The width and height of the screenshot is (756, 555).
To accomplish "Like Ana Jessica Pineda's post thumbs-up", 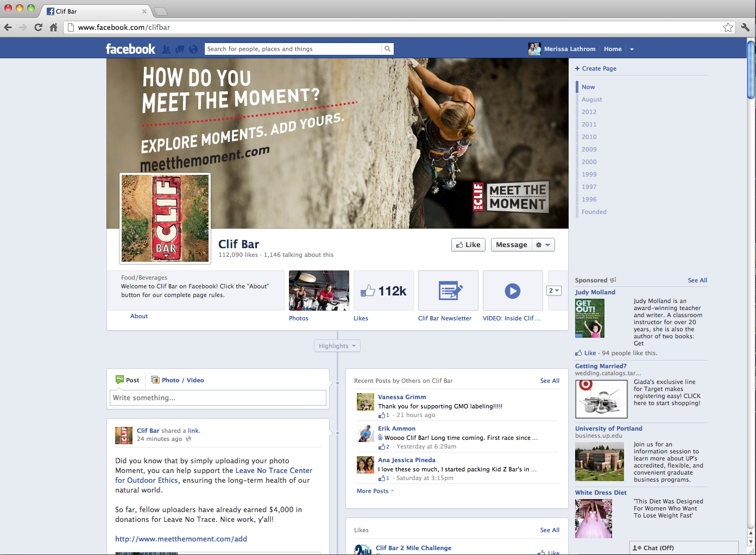I will point(382,478).
